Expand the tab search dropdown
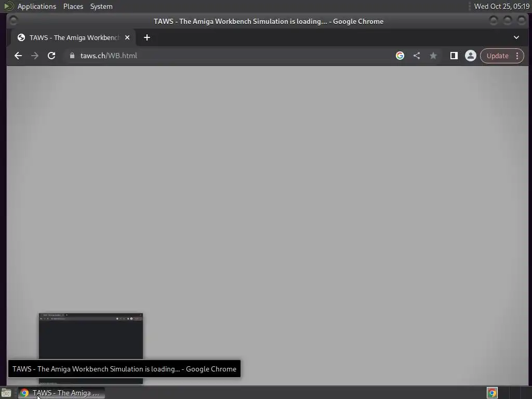532x399 pixels. pos(516,37)
